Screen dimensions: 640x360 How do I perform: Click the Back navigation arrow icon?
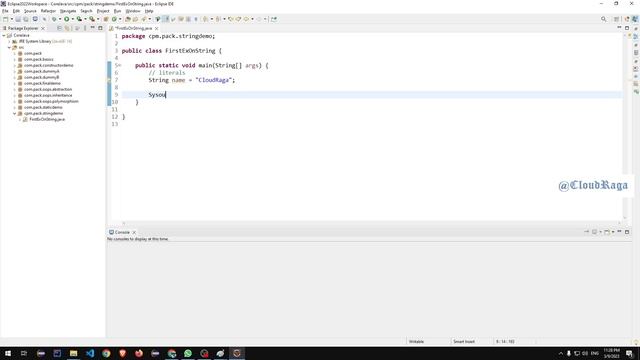point(246,19)
